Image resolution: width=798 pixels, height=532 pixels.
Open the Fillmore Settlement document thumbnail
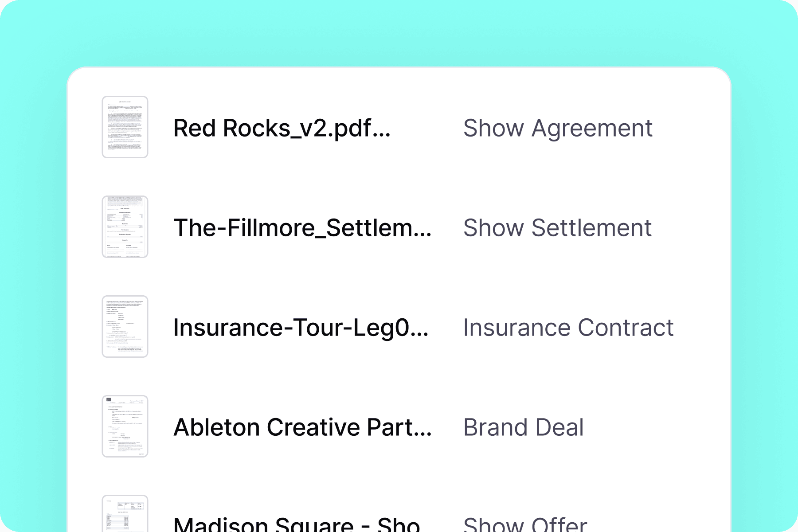point(125,227)
